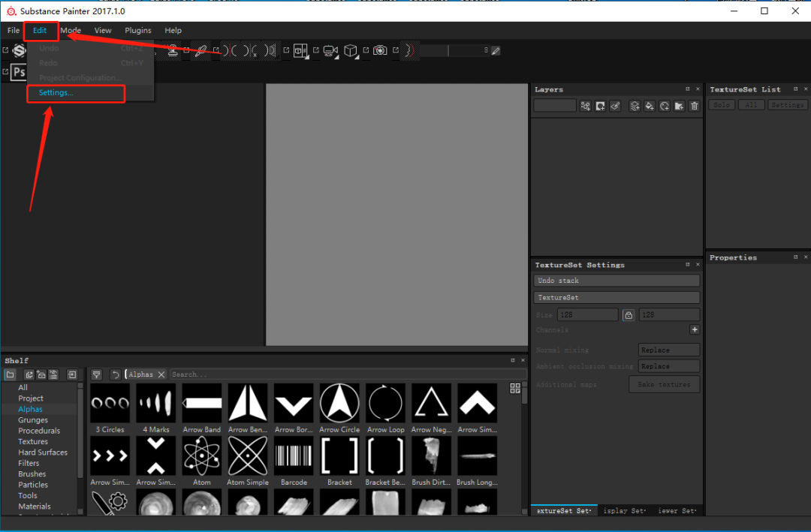Switch to the Display Settings tab
Screen dimensions: 811x532
625,511
